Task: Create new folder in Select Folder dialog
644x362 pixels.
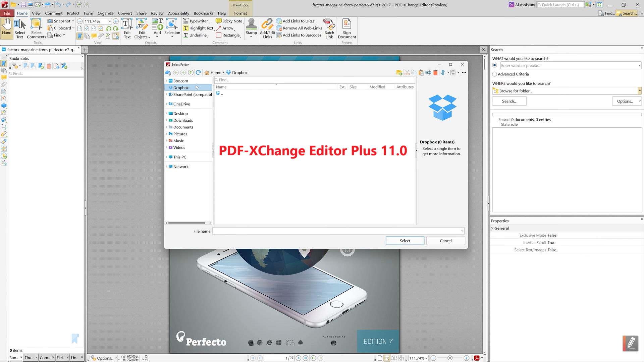Action: point(399,72)
